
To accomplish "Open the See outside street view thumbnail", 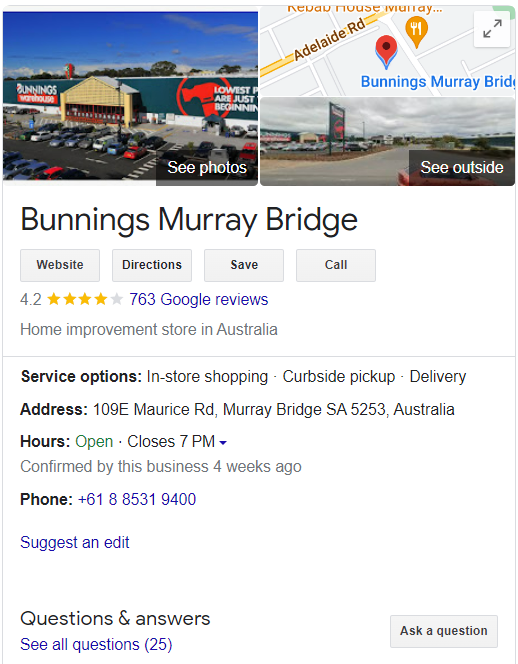I will [388, 141].
